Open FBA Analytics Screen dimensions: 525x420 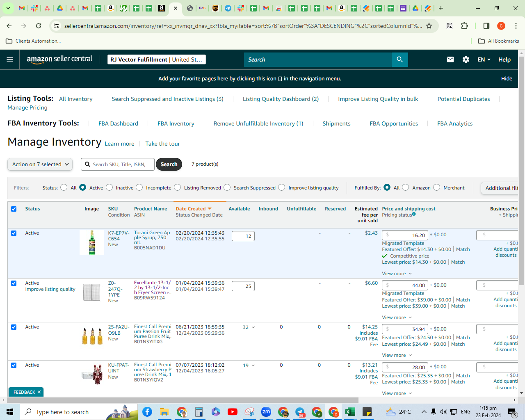pyautogui.click(x=455, y=123)
